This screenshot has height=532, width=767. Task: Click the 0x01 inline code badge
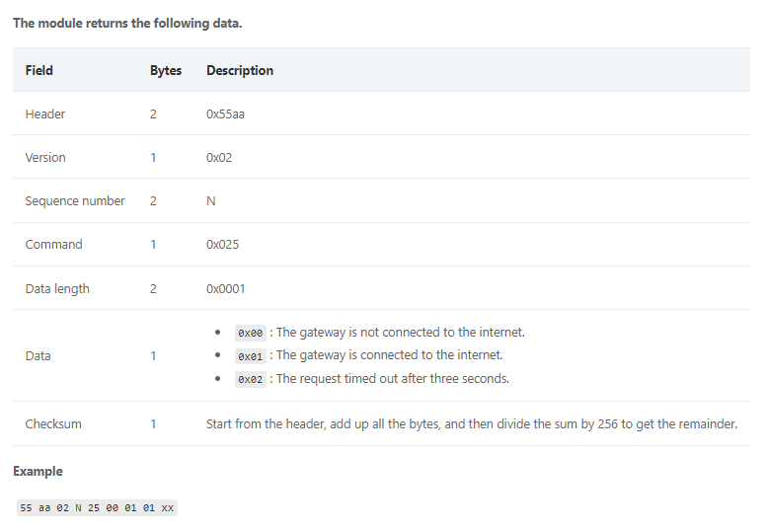[x=251, y=356]
